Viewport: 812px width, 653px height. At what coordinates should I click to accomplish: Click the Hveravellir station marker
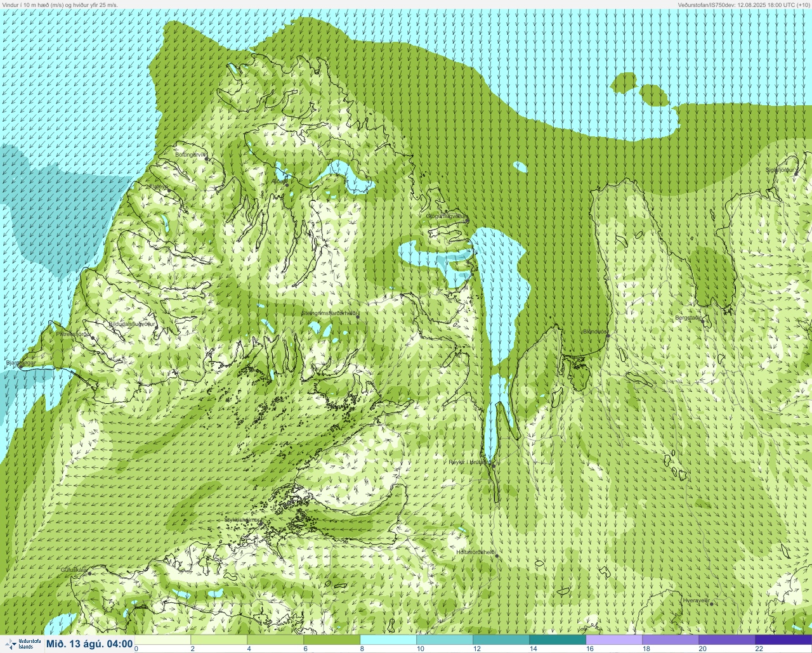tap(711, 604)
